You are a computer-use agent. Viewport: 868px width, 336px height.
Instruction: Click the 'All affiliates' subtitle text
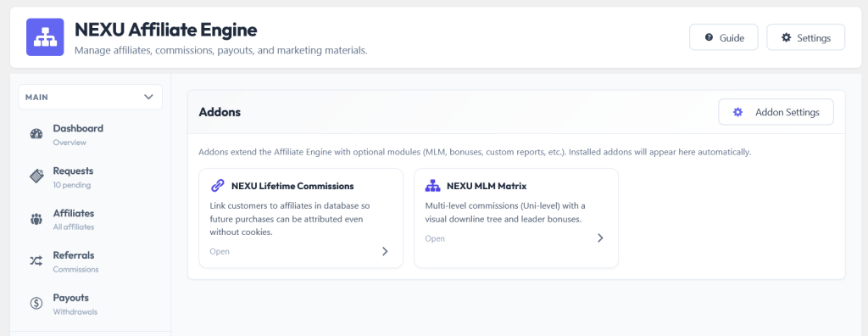pos(74,227)
